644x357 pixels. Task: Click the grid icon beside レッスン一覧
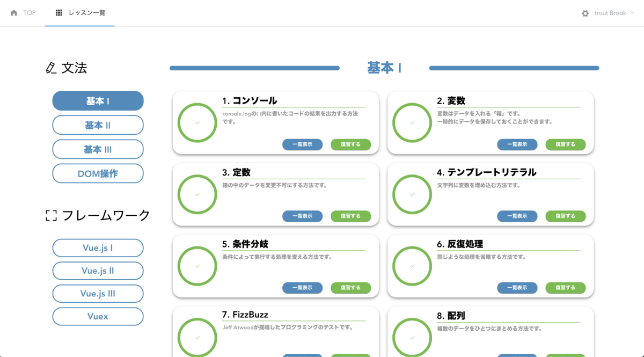tap(59, 13)
